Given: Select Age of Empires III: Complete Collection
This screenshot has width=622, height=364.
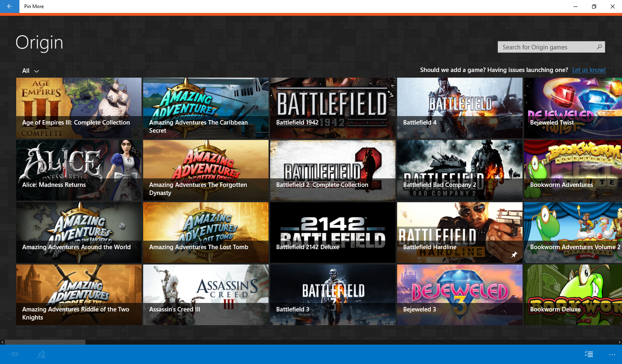Looking at the screenshot, I should pos(78,108).
